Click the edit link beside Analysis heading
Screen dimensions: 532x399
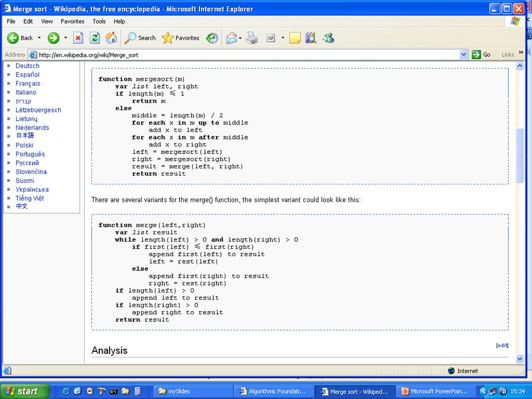pyautogui.click(x=502, y=345)
